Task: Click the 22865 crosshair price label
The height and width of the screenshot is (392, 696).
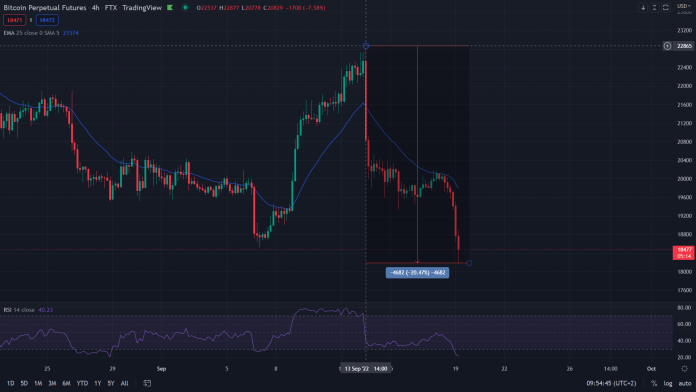Action: point(684,46)
